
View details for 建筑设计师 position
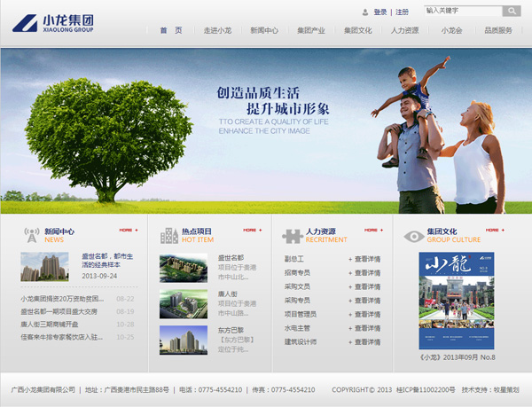coord(364,342)
